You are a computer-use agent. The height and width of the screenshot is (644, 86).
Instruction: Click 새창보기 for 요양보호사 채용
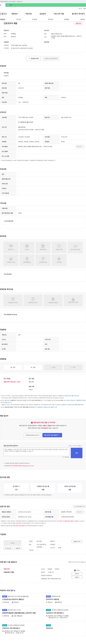[x=77, y=577]
